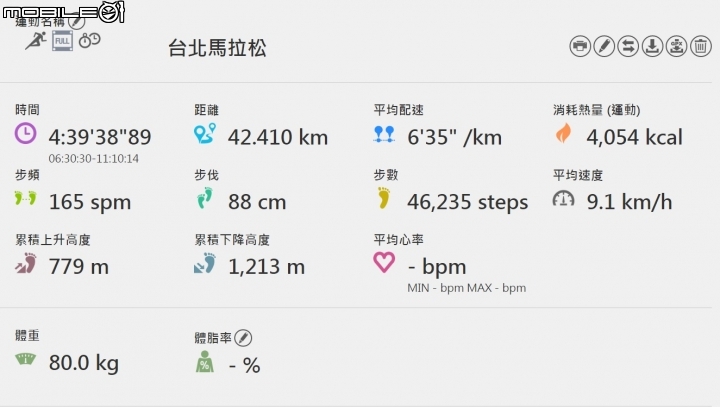Click the 4:39'38"89 time value
Image resolution: width=720 pixels, height=407 pixels.
coord(99,137)
